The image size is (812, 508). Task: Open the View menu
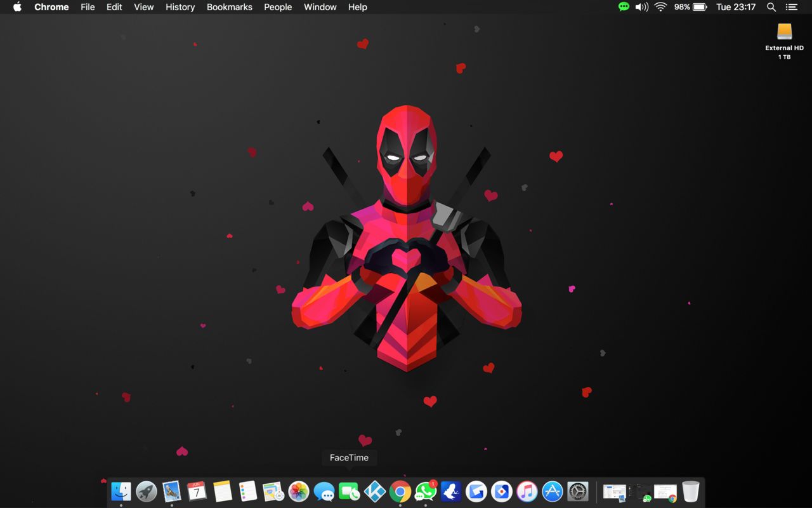tap(144, 7)
